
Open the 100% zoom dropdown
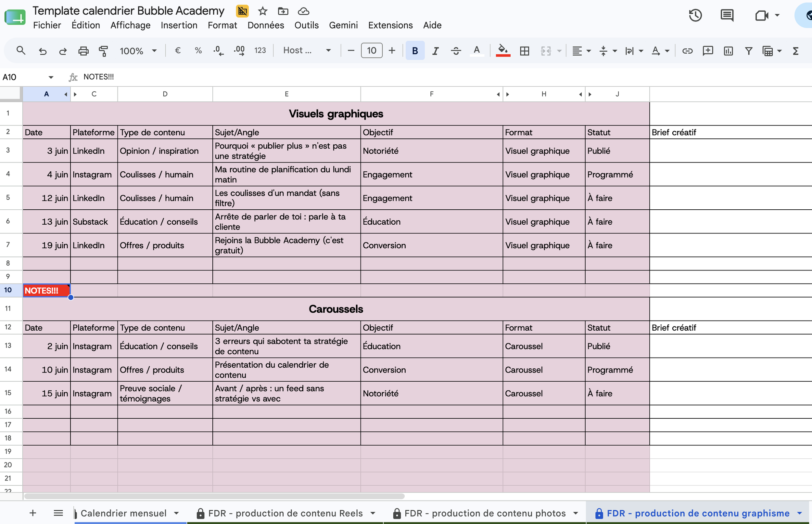pos(138,51)
